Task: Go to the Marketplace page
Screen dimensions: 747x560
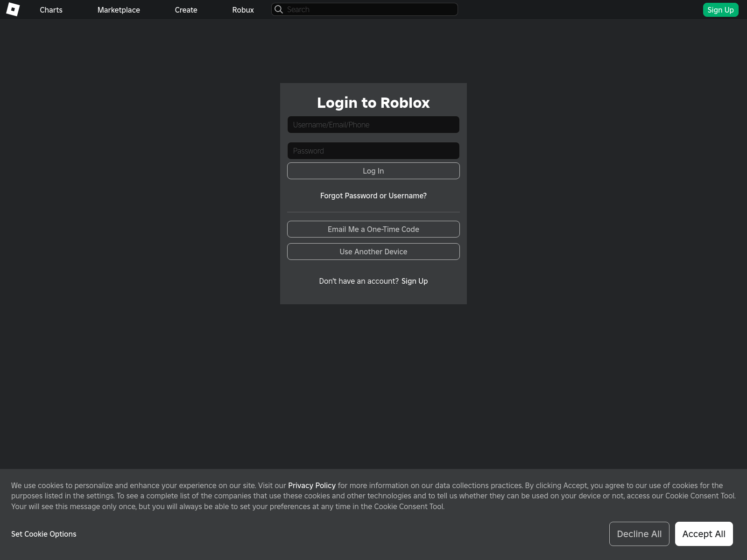Action: click(119, 10)
